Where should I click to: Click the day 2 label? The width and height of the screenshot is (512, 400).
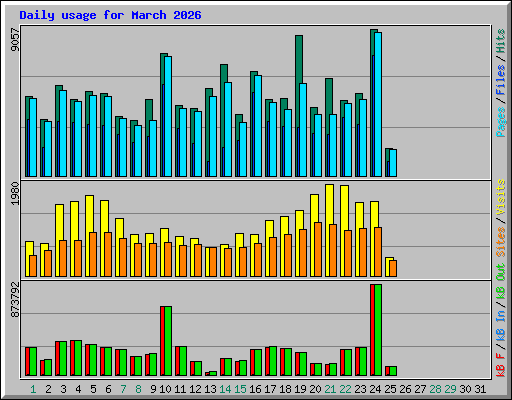pos(48,389)
